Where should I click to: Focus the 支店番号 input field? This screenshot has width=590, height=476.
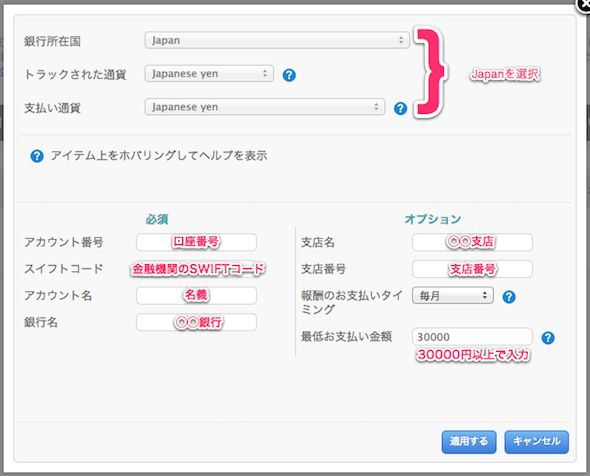tap(472, 269)
